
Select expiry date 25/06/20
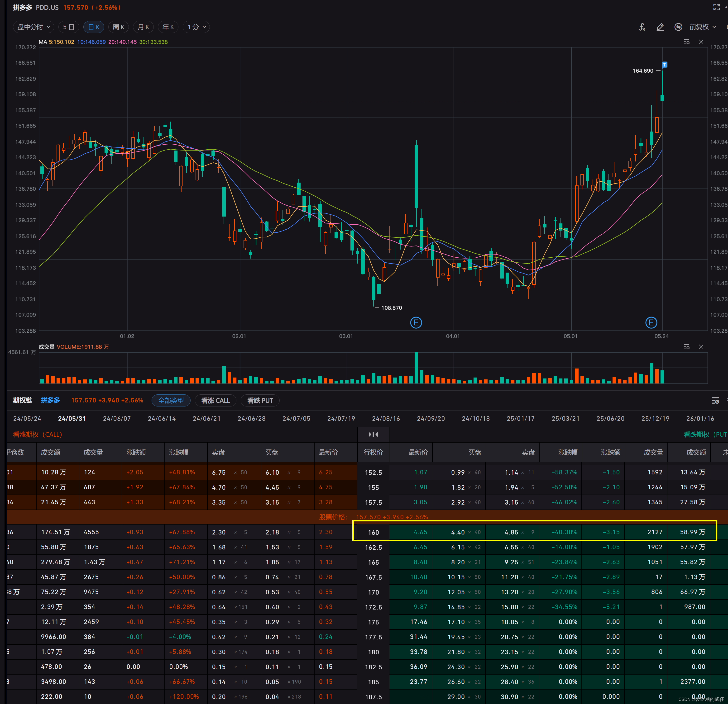click(x=611, y=419)
